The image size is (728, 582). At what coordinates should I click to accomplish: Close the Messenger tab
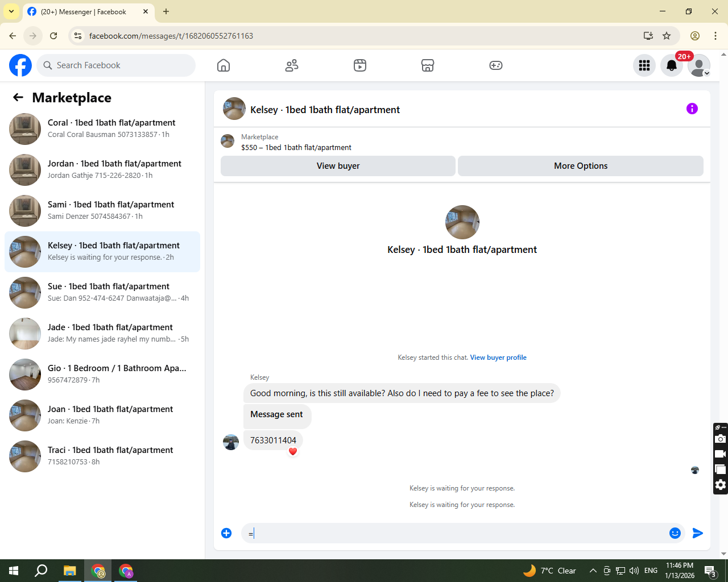click(146, 11)
